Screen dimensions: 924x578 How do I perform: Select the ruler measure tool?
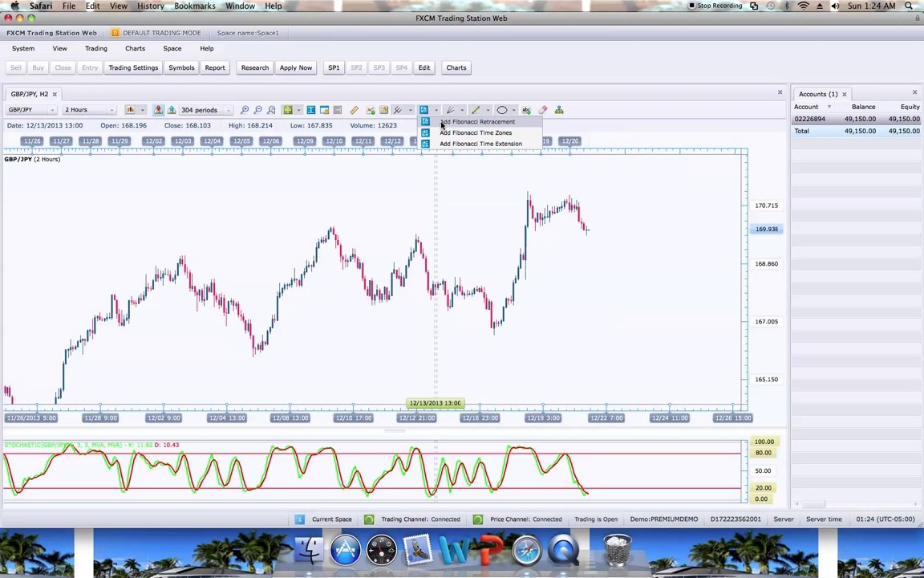tap(354, 110)
